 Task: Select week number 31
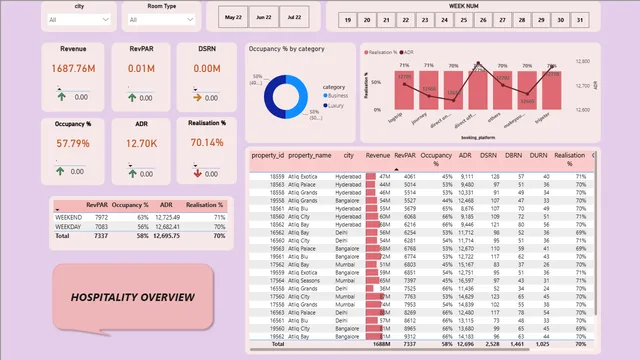[580, 20]
